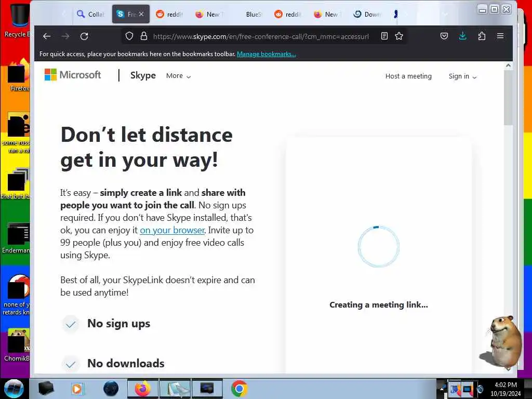Click the 'No downloads' checkmark
Screen dimensions: 532x399
[71, 364]
